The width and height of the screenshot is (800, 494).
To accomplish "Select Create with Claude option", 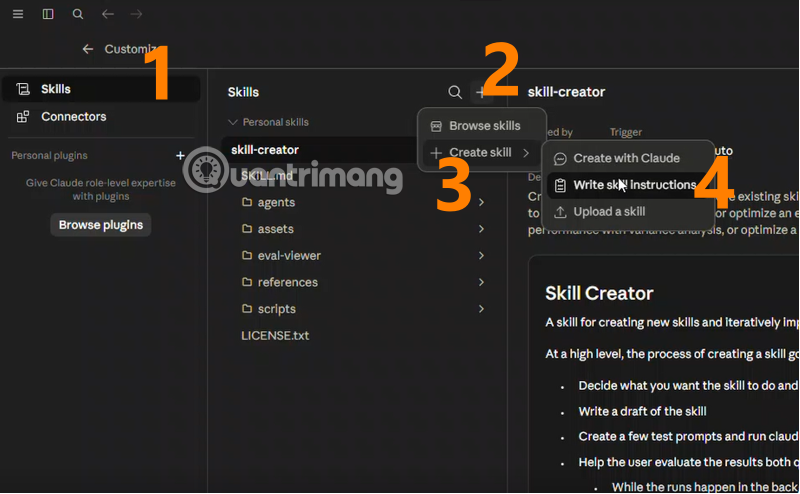I will tap(627, 158).
